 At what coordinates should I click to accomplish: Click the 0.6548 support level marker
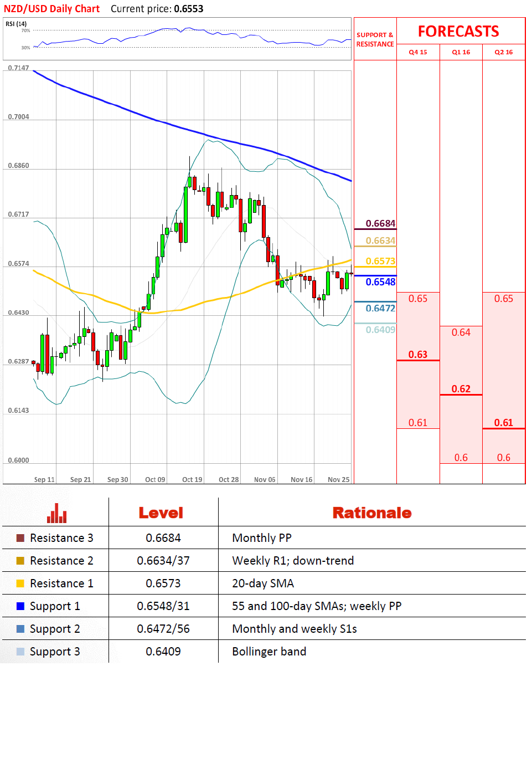tap(380, 282)
